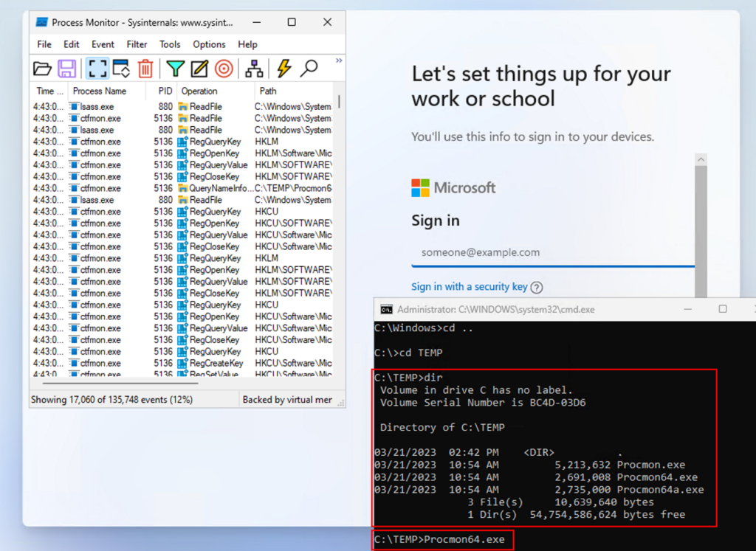Open the Tools menu
The width and height of the screenshot is (756, 551).
(x=170, y=44)
